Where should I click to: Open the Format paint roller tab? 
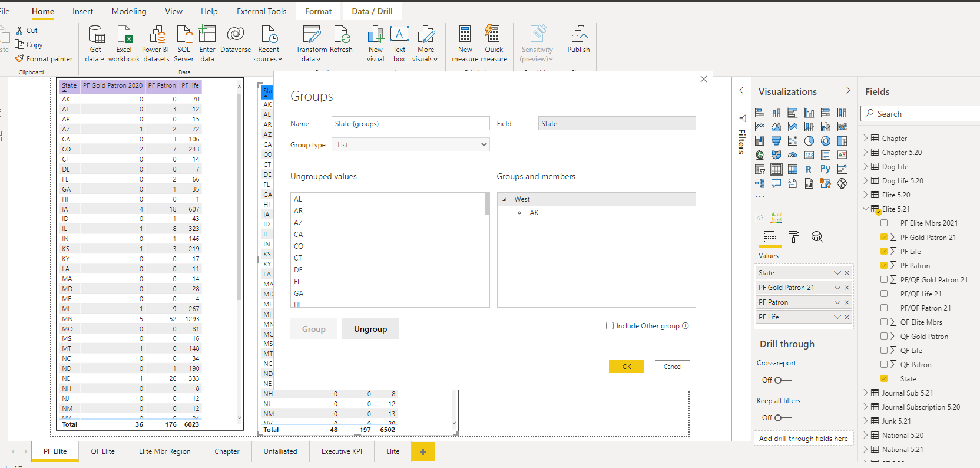click(794, 237)
